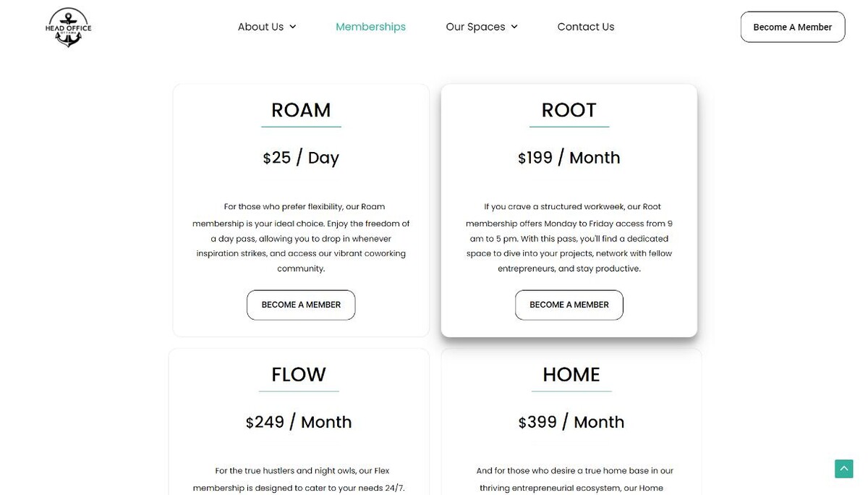Open the Our Spaces menu item
Screen dimensions: 868x495
(475, 27)
